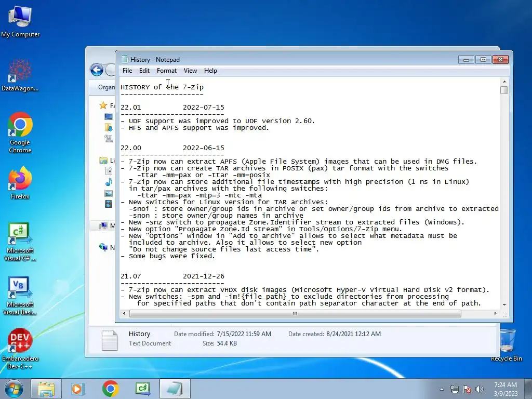
Task: Click vertical scrollbar down arrow in Notepad
Action: coord(504,304)
